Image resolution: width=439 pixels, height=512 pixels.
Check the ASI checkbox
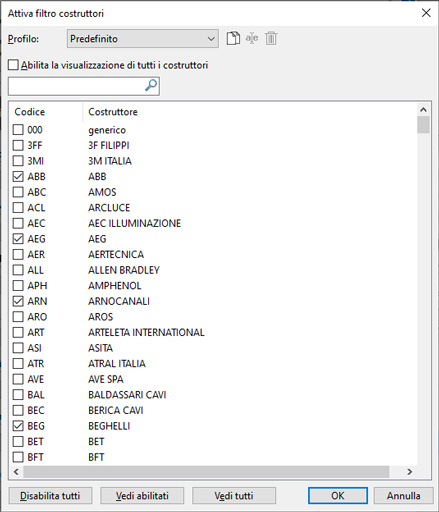coord(18,348)
